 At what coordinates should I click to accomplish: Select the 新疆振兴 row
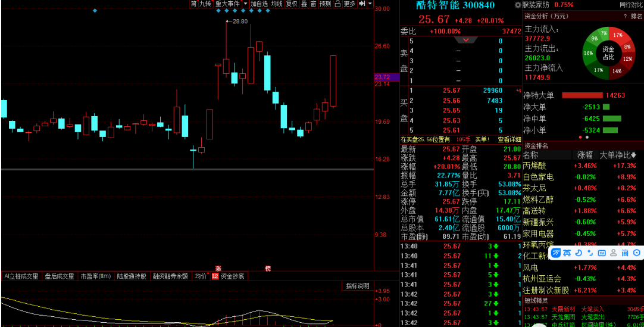click(583, 222)
